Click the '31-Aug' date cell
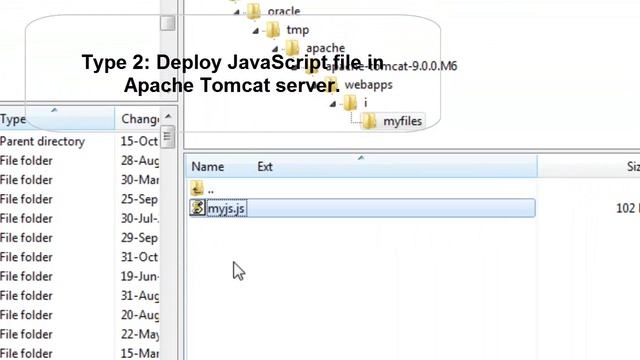 140,296
